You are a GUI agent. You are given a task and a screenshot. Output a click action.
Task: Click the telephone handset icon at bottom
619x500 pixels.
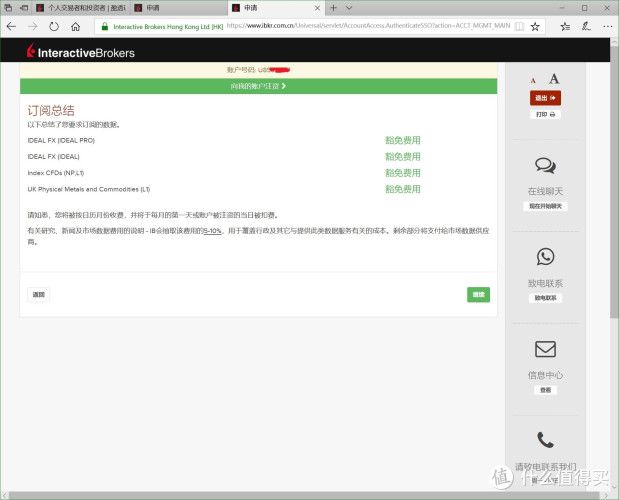coord(545,439)
